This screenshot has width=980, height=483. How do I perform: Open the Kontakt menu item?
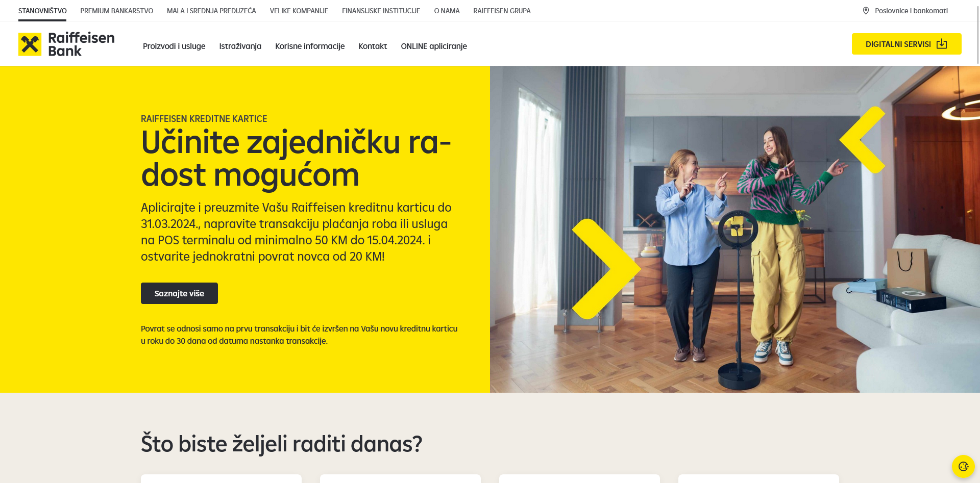[x=373, y=46]
